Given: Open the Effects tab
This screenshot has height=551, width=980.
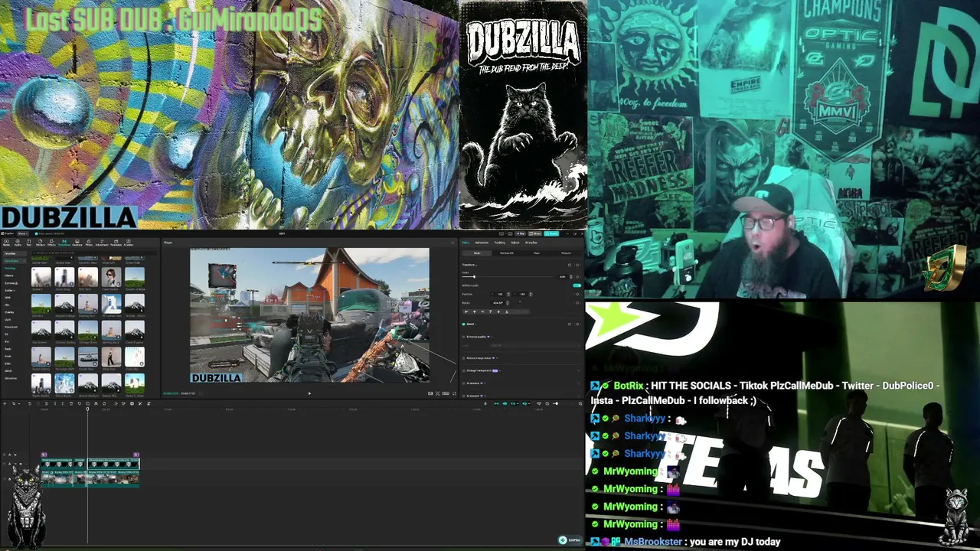Looking at the screenshot, I should click(51, 243).
